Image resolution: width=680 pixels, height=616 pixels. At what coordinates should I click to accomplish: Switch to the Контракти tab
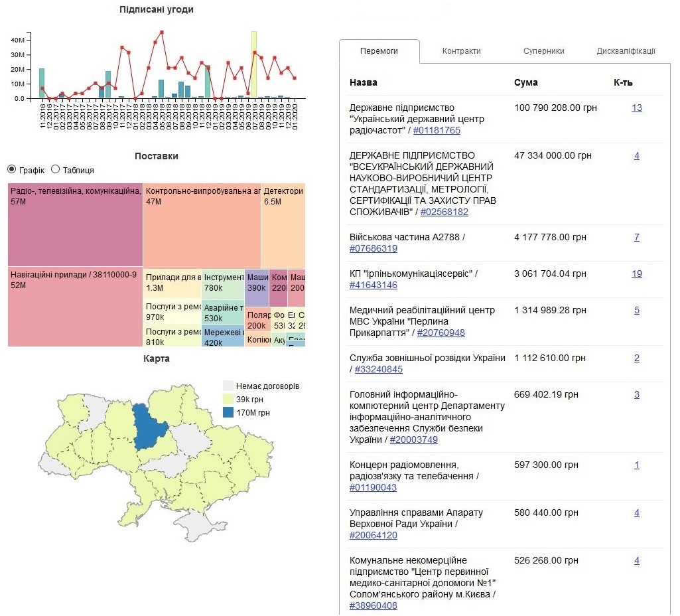coord(461,51)
